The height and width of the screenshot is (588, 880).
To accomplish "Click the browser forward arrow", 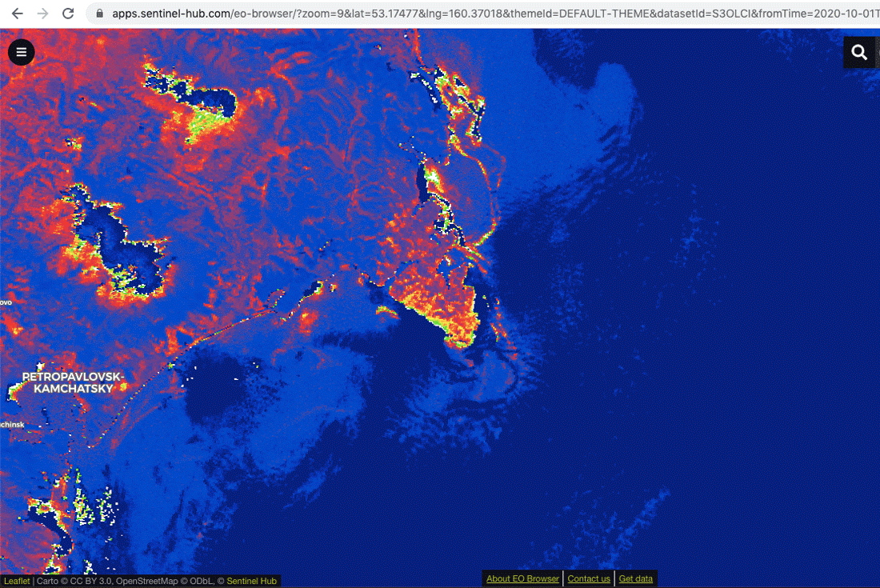I will [x=42, y=14].
